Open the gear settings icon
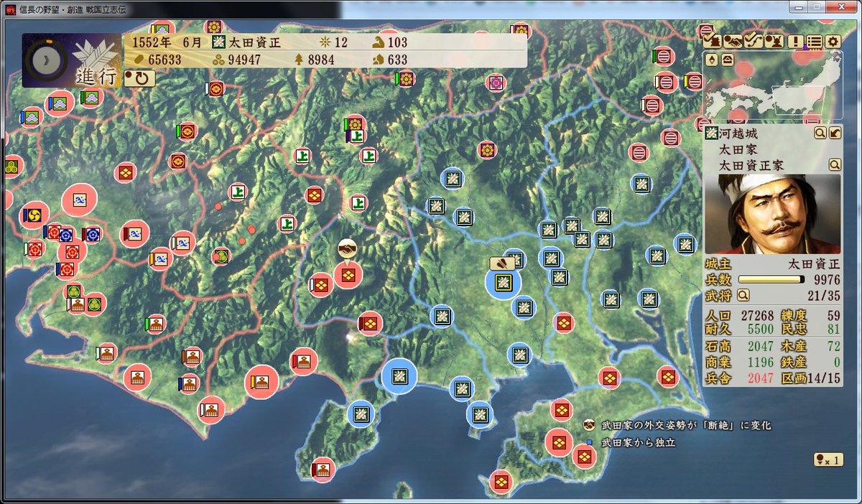This screenshot has height=504, width=862. coord(833,42)
